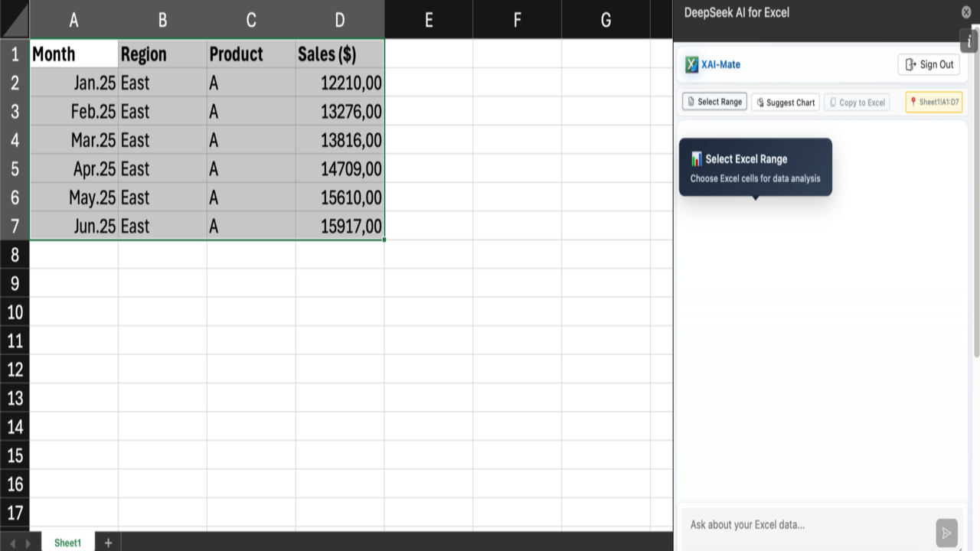Viewport: 980px width, 551px height.
Task: Click the Apr.25 cell
Action: click(x=73, y=168)
